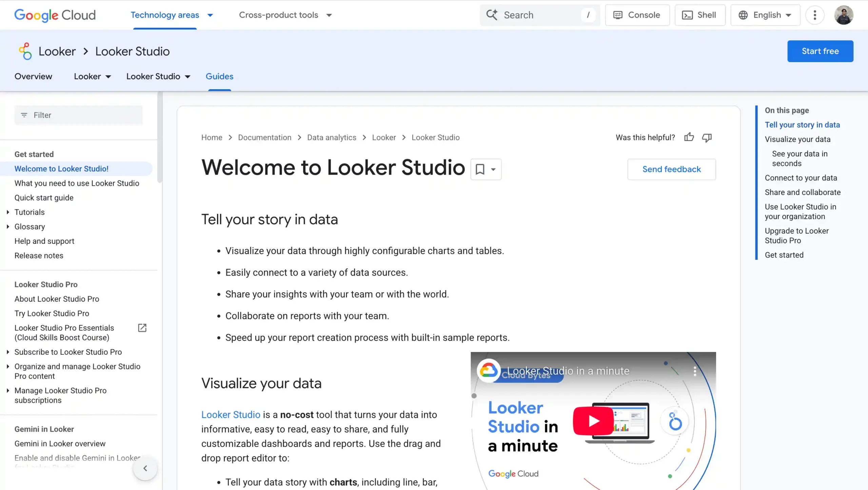Bookmark the Welcome to Looker Studio page
This screenshot has width=868, height=490.
point(480,169)
